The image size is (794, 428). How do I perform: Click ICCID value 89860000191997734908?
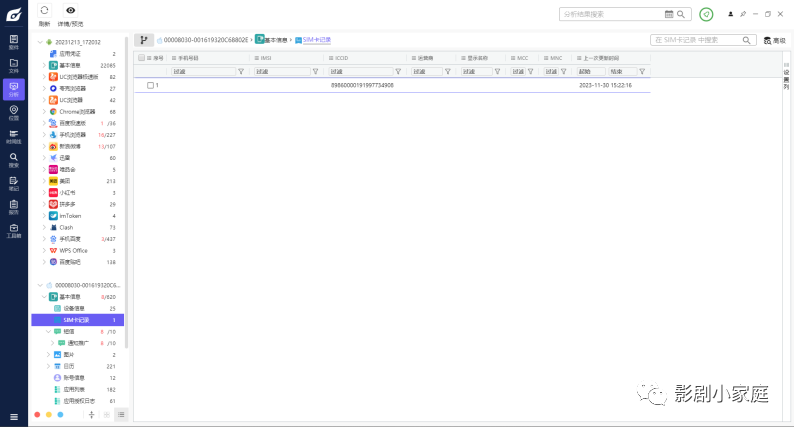[362, 86]
